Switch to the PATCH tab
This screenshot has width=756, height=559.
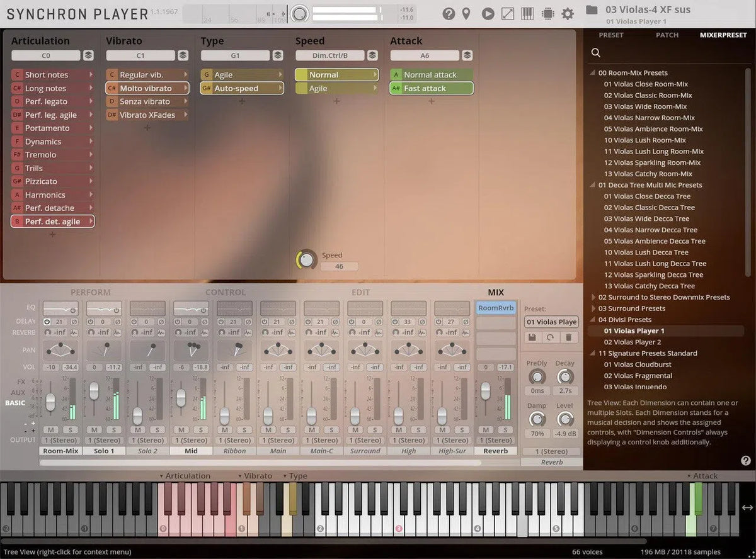coord(667,35)
